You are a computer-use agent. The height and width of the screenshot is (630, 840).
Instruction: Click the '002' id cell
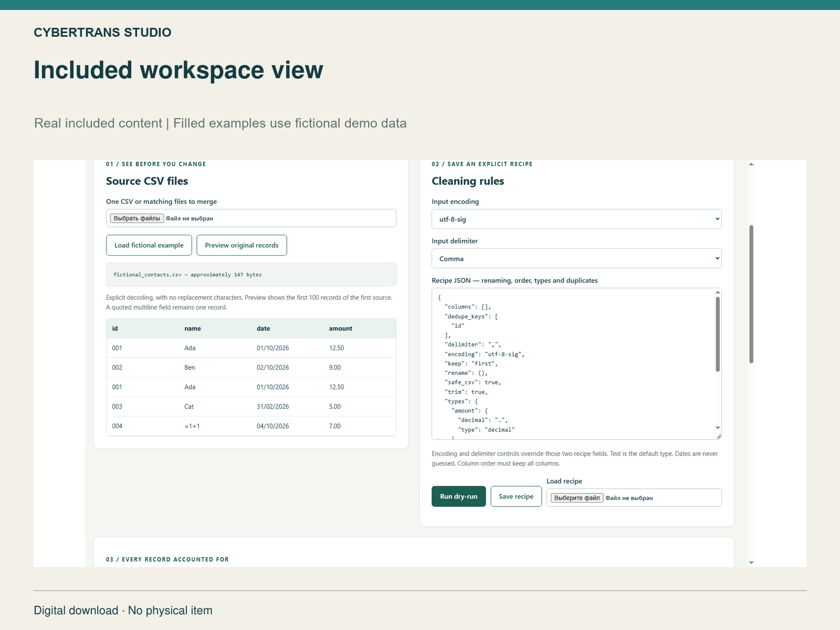[117, 367]
